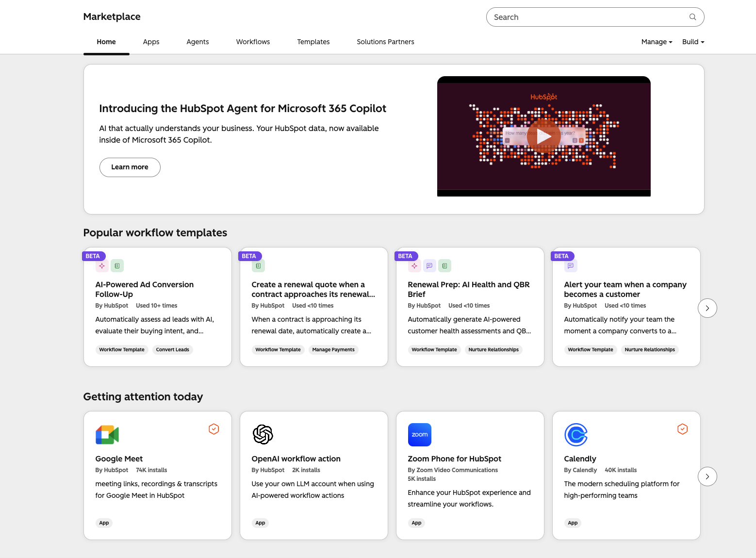Click sparkle icon on Renewal Prep card
756x558 pixels.
point(414,266)
